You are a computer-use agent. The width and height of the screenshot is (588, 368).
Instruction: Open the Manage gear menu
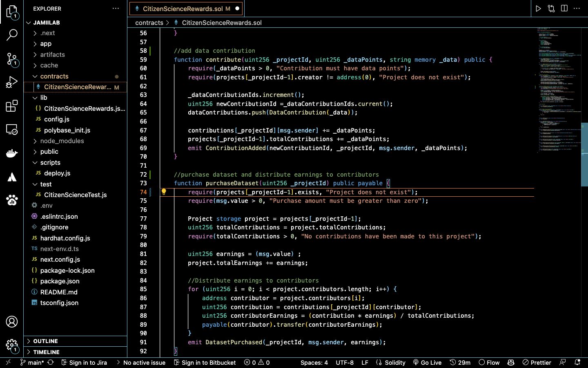[12, 346]
